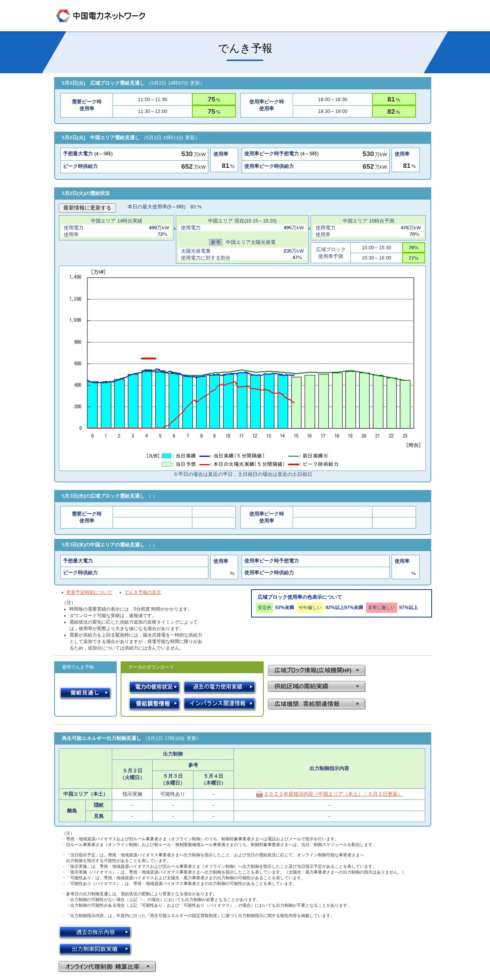Click the やや厳しい yellow legend swatch
The image size is (490, 980).
coord(310,608)
